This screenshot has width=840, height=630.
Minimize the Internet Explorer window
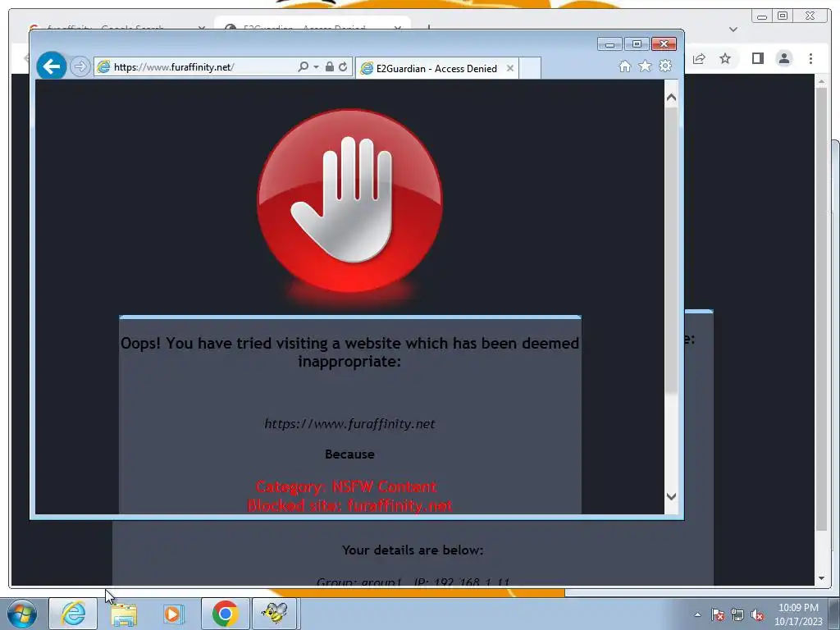(x=609, y=44)
